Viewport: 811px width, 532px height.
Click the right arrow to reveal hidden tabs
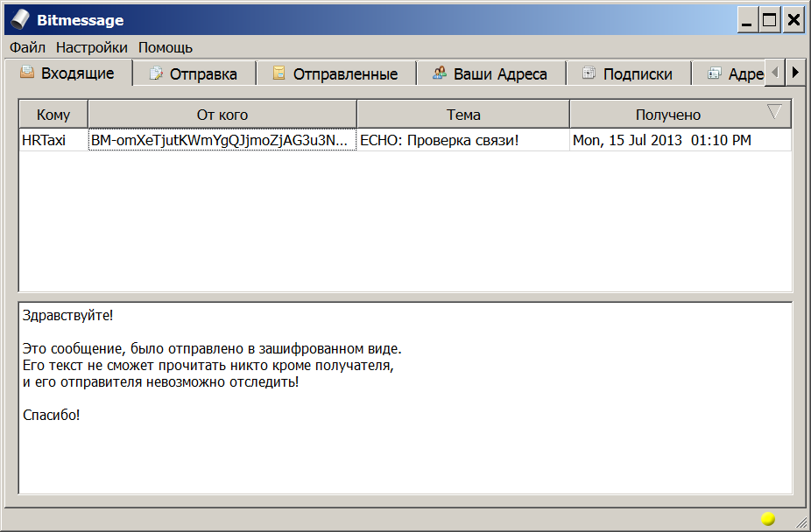point(795,73)
